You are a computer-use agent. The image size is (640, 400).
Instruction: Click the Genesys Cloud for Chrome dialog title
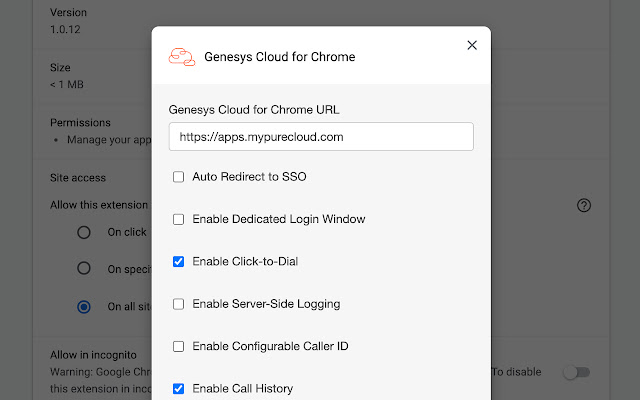(x=279, y=57)
